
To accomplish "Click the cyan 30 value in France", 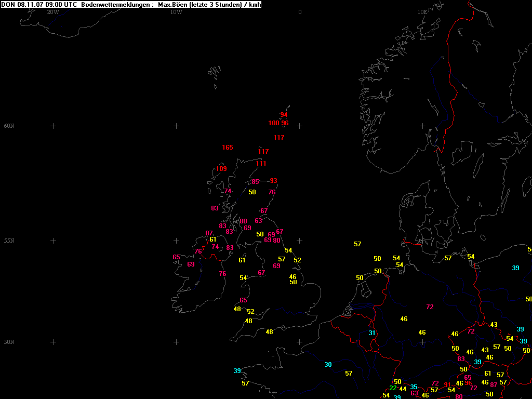I will [328, 365].
